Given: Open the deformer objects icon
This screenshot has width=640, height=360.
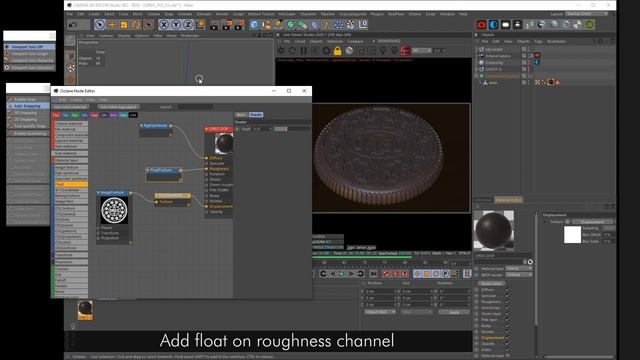Looking at the screenshot, I should pos(315,25).
